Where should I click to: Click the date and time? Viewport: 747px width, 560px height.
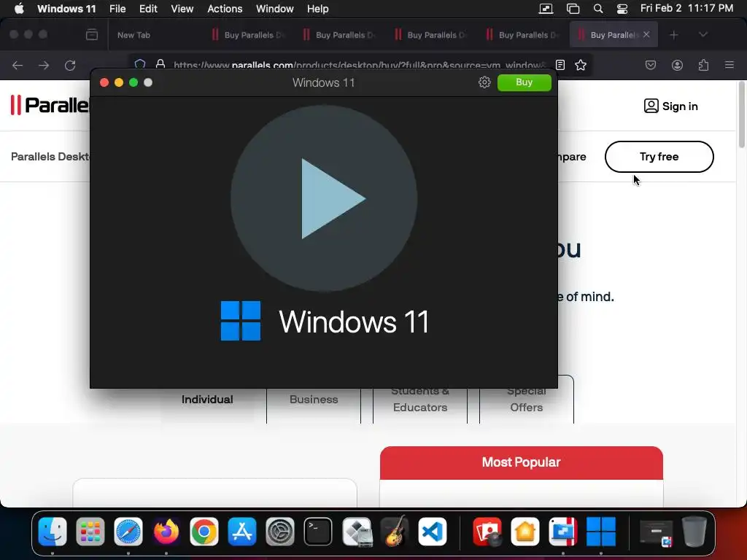tap(686, 9)
